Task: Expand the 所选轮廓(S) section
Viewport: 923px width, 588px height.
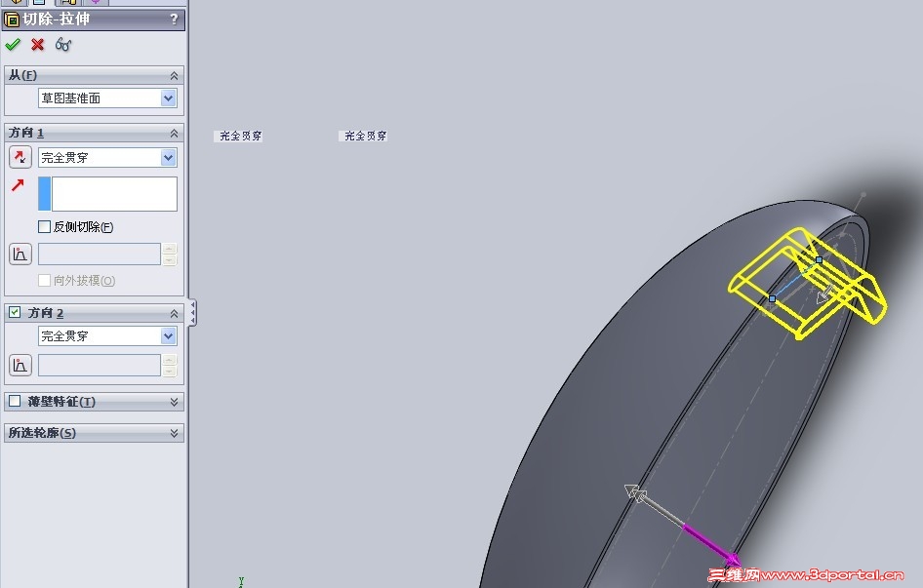Action: pos(175,433)
